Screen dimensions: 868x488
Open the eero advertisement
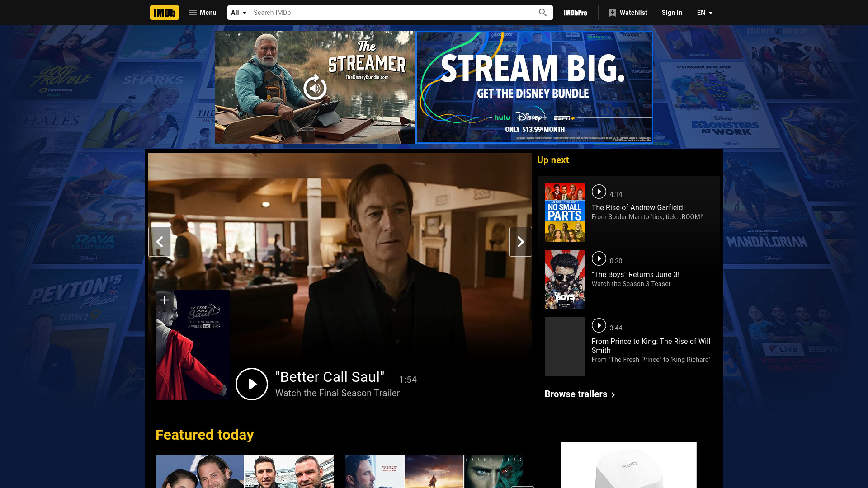pyautogui.click(x=629, y=465)
